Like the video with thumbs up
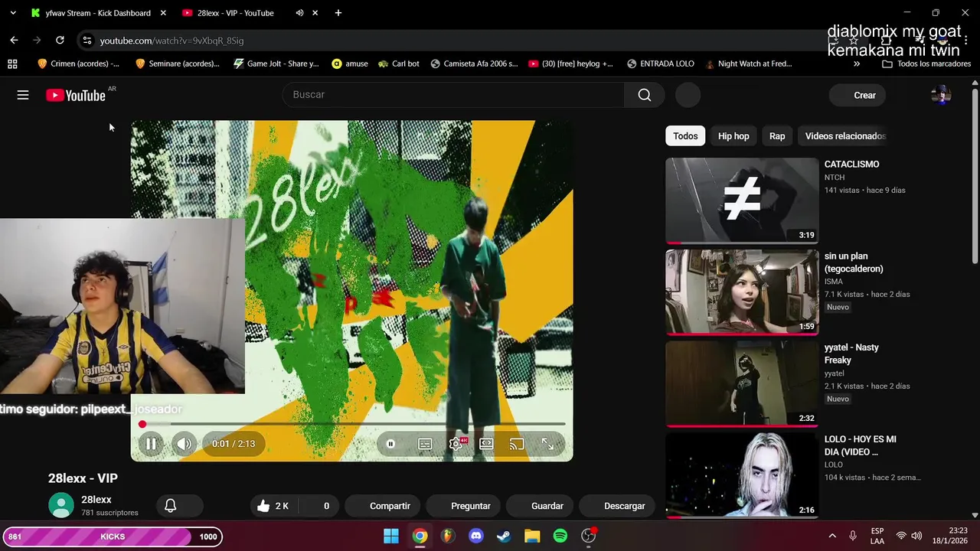 [x=273, y=506]
